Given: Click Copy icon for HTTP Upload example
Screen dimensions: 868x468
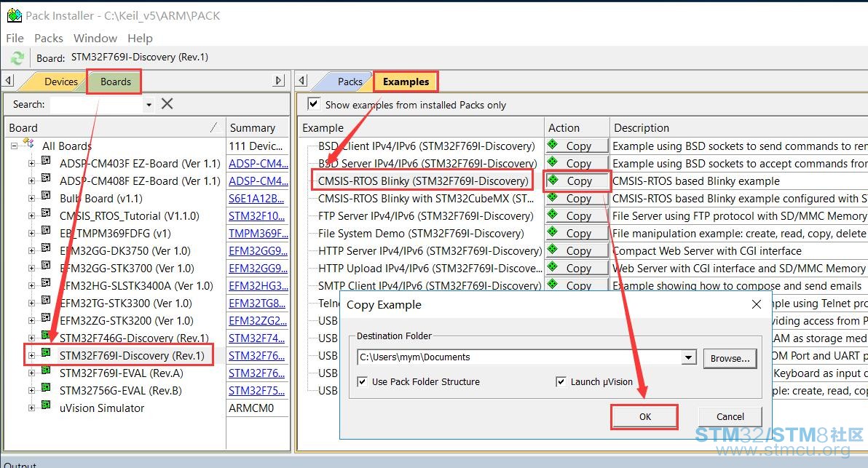Looking at the screenshot, I should tap(553, 267).
